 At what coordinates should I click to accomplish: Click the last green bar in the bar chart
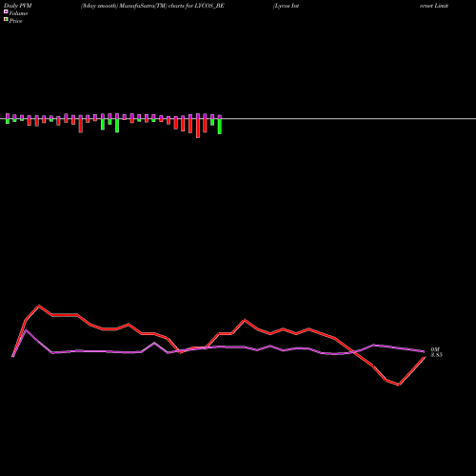(220, 127)
